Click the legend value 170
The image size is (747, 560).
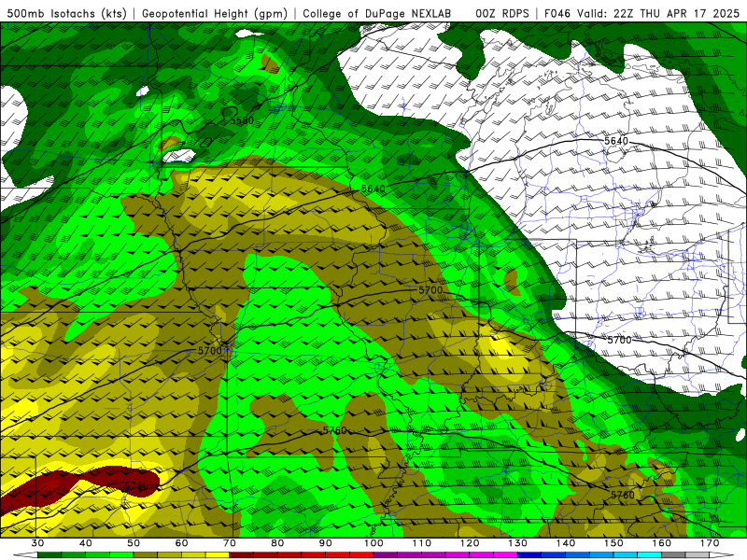tap(710, 543)
